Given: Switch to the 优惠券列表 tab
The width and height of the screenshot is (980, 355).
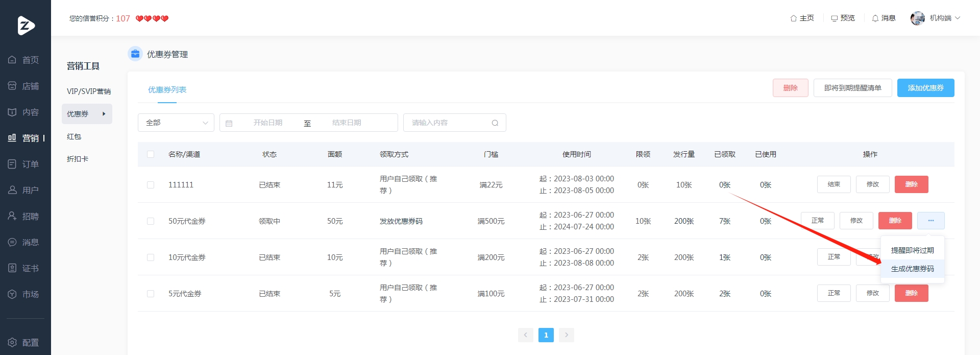Looking at the screenshot, I should (x=167, y=90).
